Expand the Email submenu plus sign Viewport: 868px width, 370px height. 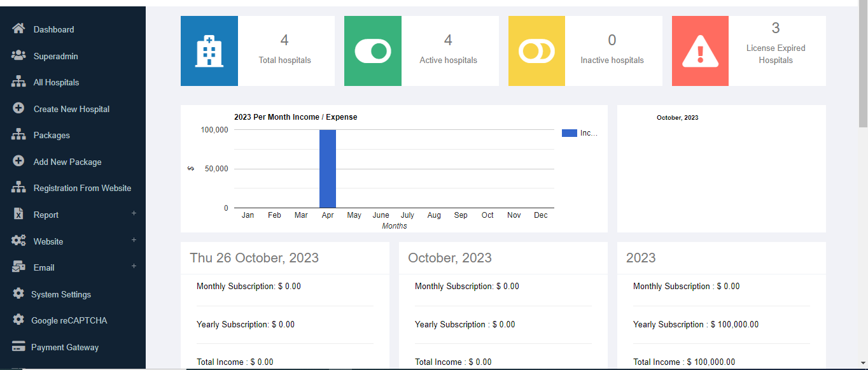click(x=134, y=266)
